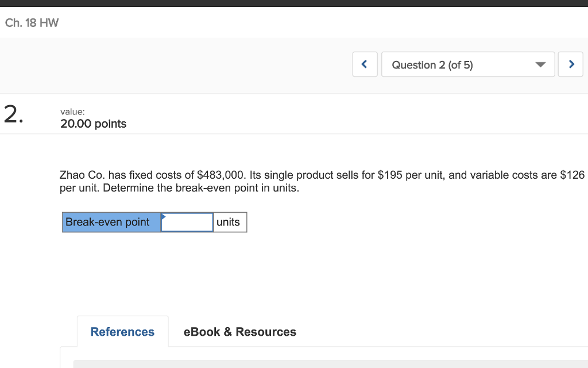Click the 20.00 points text
588x368 pixels.
(x=93, y=124)
